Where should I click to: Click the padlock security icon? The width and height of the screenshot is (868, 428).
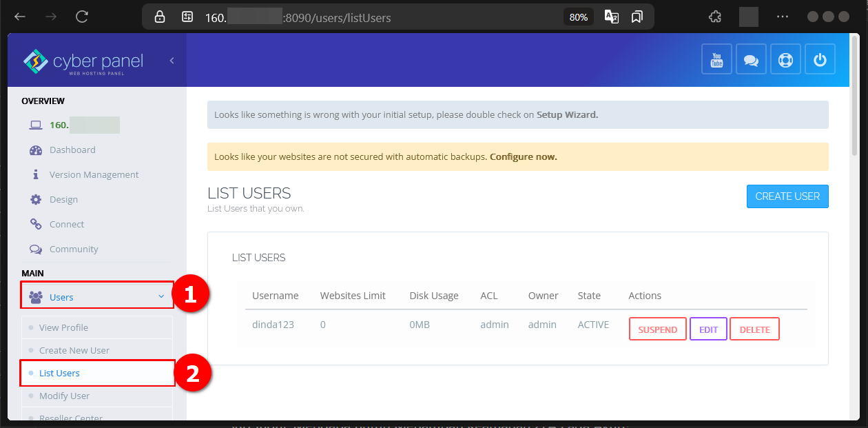pos(160,17)
